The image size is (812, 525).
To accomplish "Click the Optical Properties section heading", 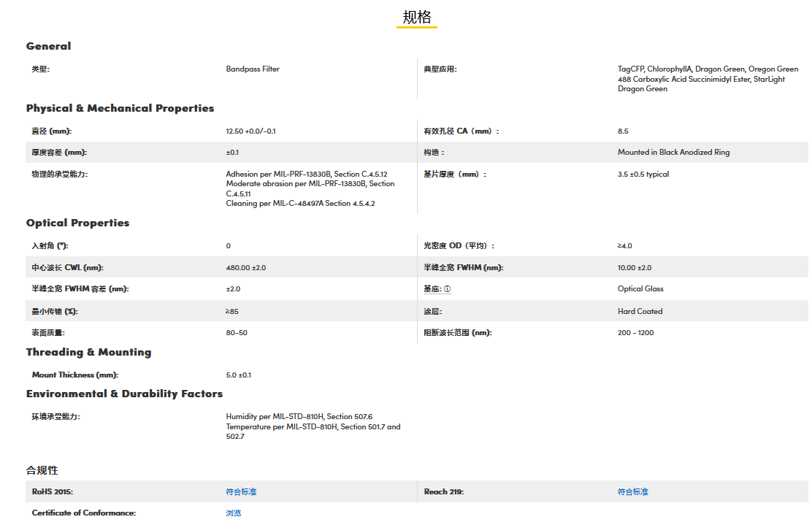I will (x=77, y=223).
